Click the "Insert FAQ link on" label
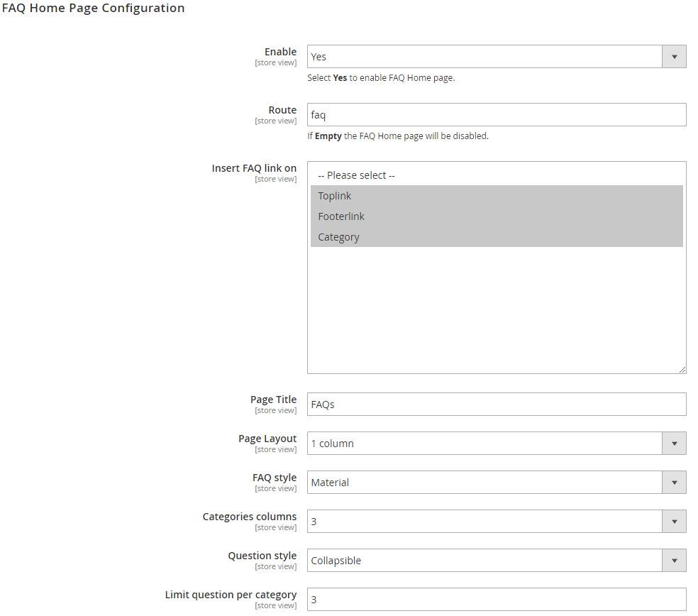Screen dimensions: 698x616 point(254,168)
